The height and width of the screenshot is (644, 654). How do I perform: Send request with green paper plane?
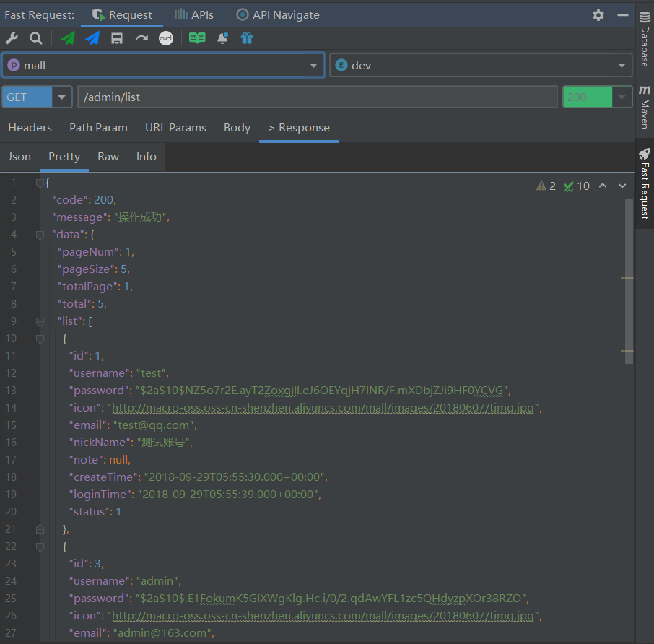(68, 38)
